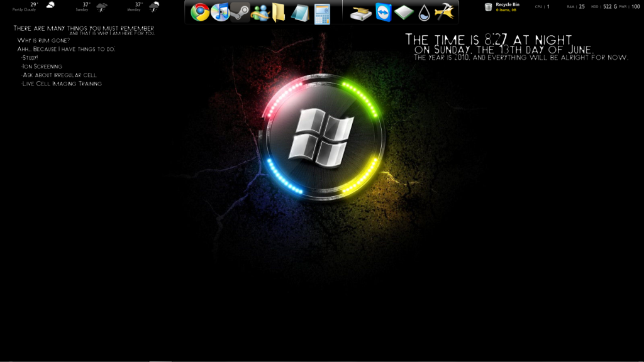Image resolution: width=644 pixels, height=362 pixels.
Task: Click the green chip icon in dock
Action: click(x=404, y=13)
